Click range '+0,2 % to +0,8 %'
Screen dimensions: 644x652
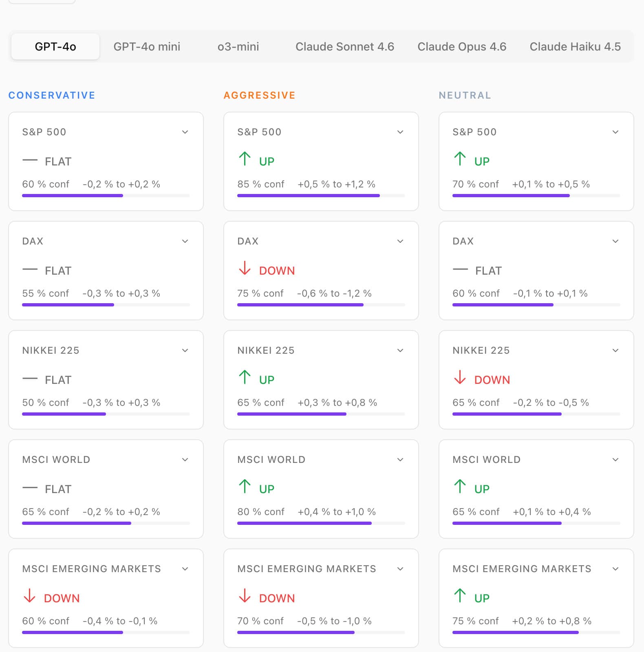coord(552,621)
